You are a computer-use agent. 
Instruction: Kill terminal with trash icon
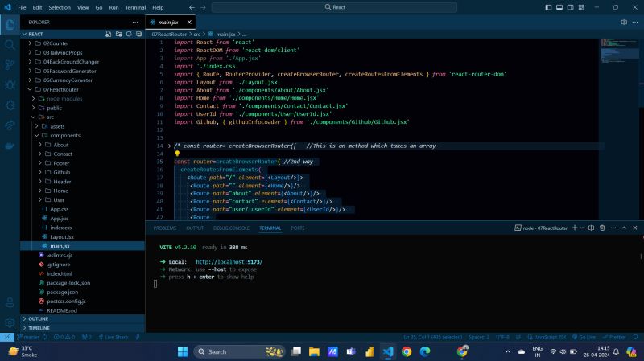point(602,228)
